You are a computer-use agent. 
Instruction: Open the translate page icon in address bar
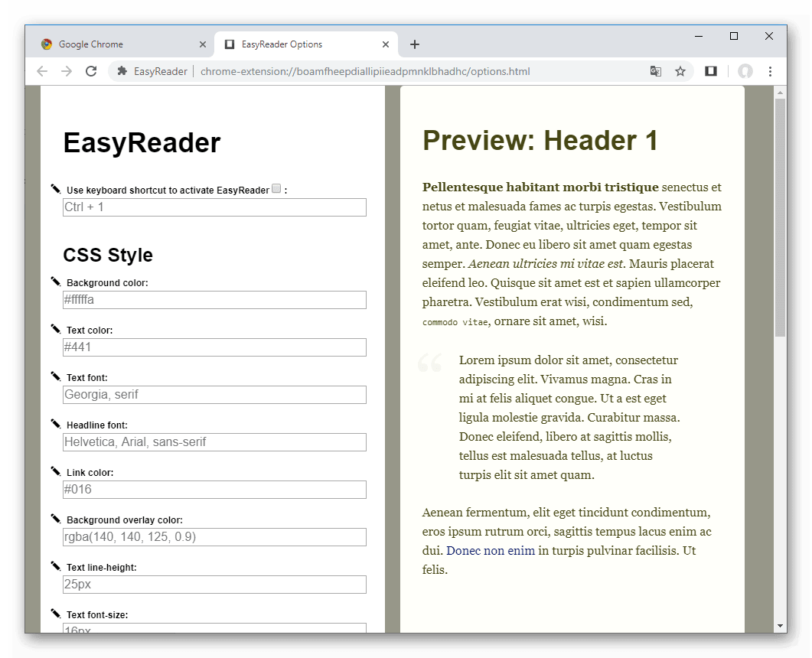click(x=656, y=71)
